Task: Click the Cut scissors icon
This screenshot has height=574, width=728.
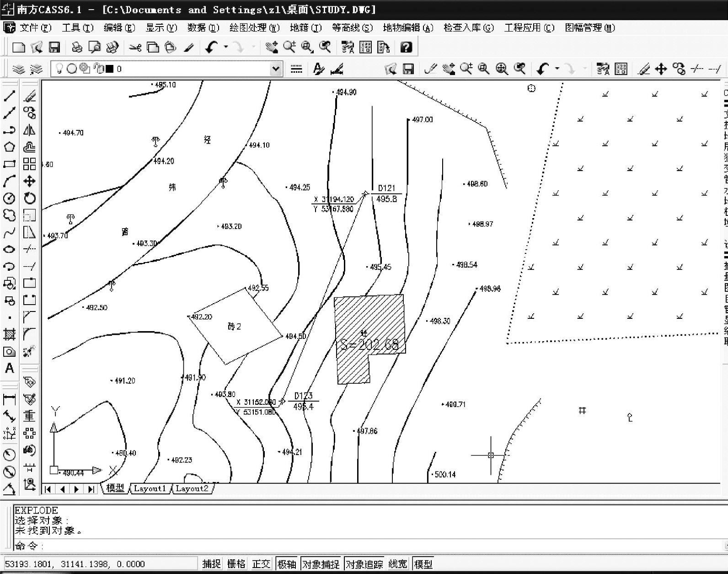Action: click(135, 47)
